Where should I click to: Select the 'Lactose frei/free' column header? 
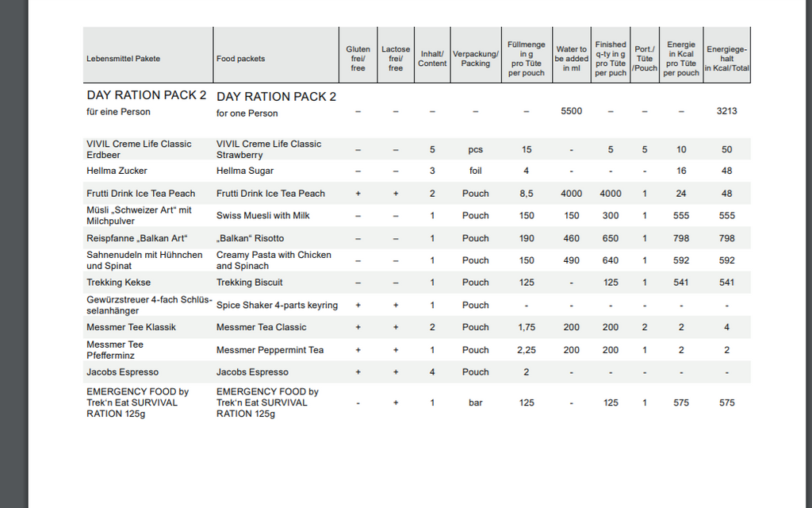click(396, 59)
